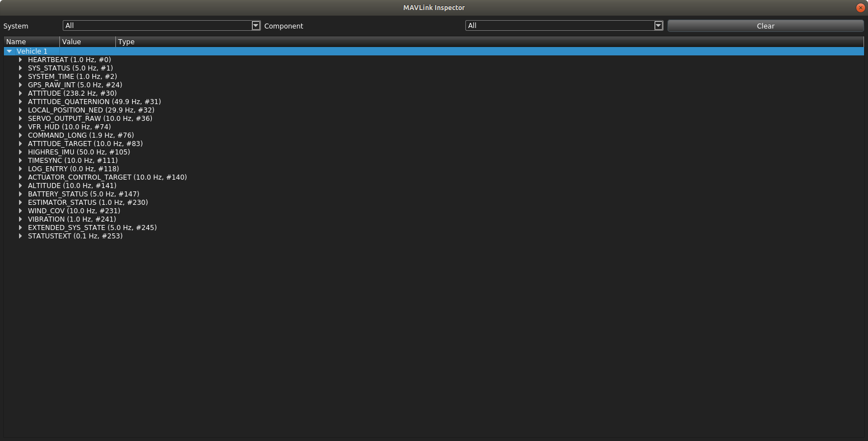Expand the EXTENDED_SYS_STATE message
This screenshot has height=441, width=868.
pyautogui.click(x=21, y=227)
